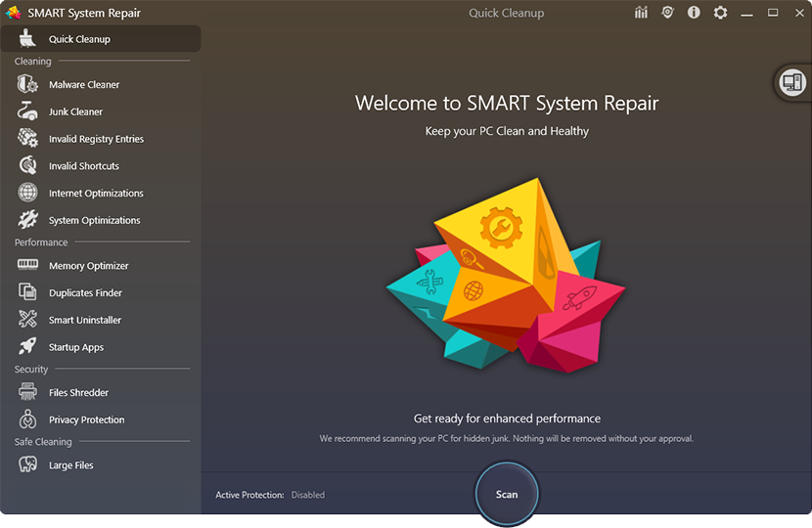Select Invalid Shortcuts in sidebar
This screenshot has height=528, width=812.
[x=84, y=166]
